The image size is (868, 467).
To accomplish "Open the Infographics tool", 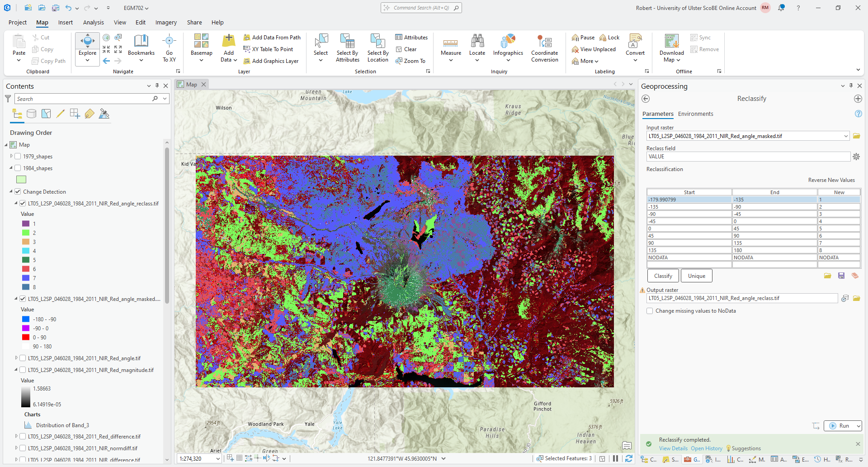I will pyautogui.click(x=508, y=42).
